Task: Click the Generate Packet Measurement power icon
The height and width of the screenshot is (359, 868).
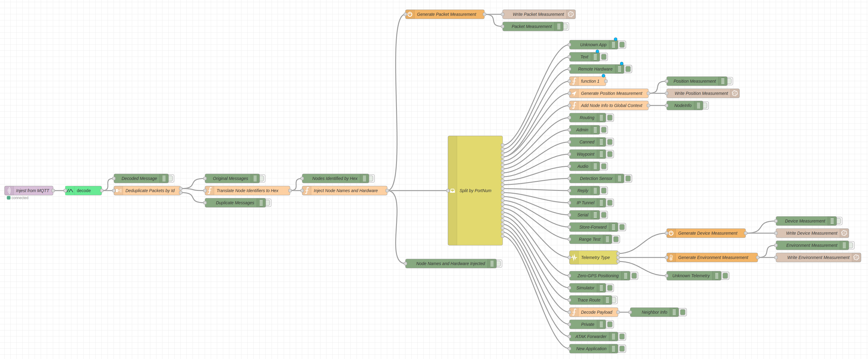Action: pos(410,14)
